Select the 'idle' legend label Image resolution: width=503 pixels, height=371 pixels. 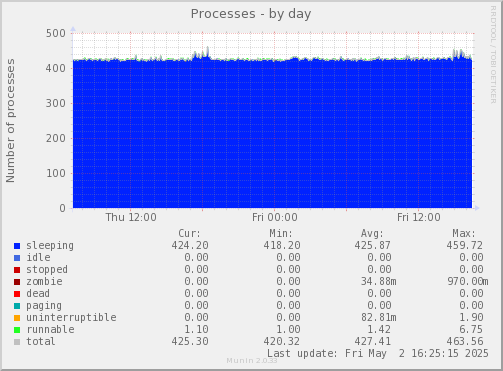[38, 257]
